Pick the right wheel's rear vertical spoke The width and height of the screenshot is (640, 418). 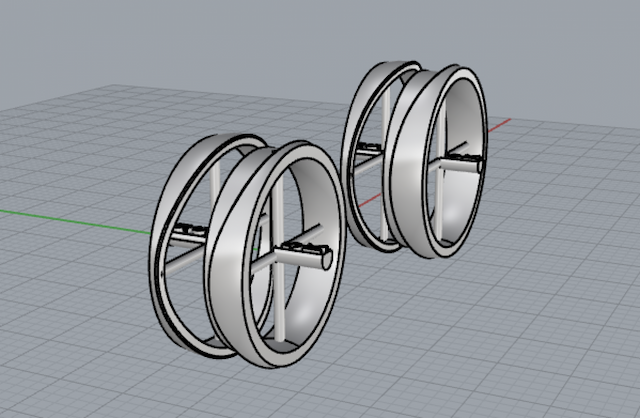[x=385, y=122]
